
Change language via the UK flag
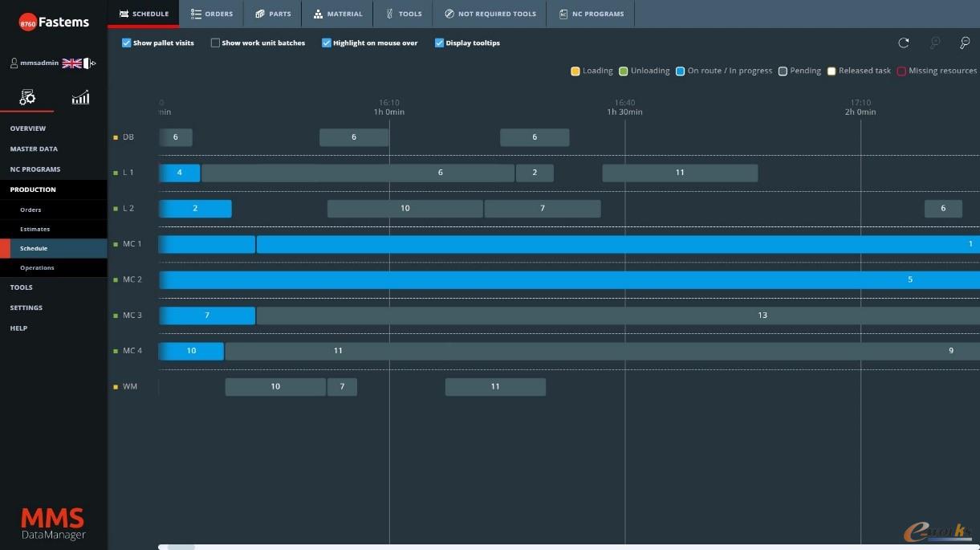[x=72, y=63]
